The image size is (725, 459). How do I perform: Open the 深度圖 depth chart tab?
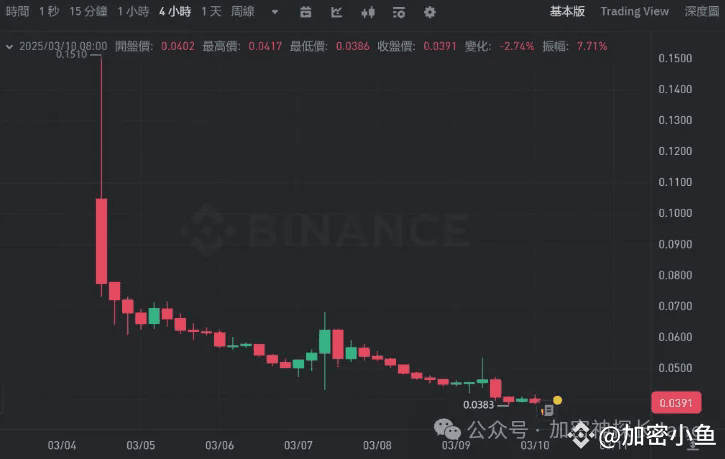pyautogui.click(x=701, y=12)
